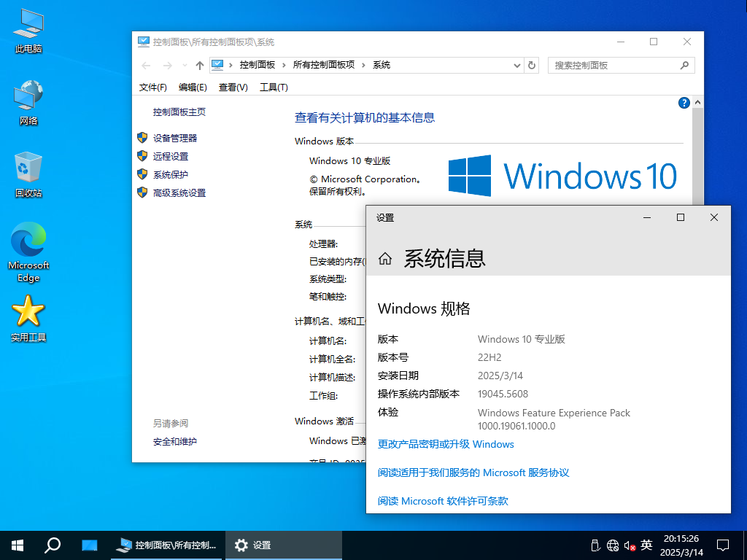
Task: Open the Network (网络) desktop icon
Action: tap(28, 102)
